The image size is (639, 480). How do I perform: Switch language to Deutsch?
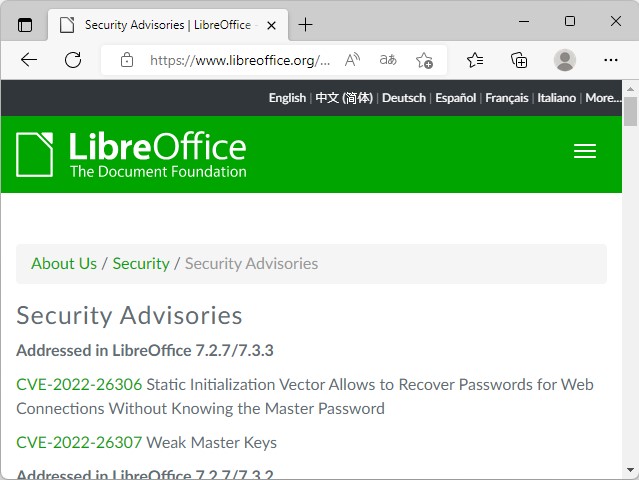[x=403, y=98]
